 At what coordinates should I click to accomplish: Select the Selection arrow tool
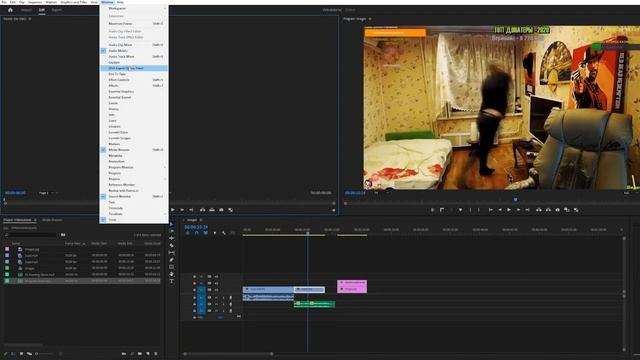coord(171,224)
